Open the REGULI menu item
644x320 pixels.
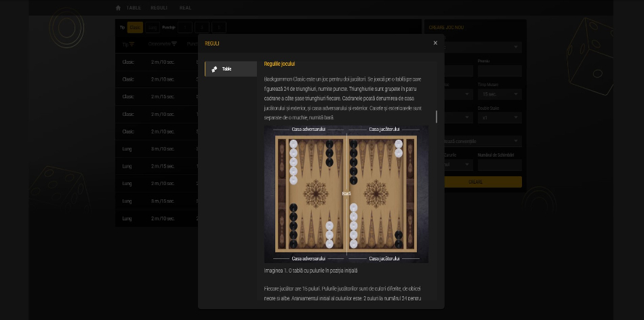[x=159, y=7]
